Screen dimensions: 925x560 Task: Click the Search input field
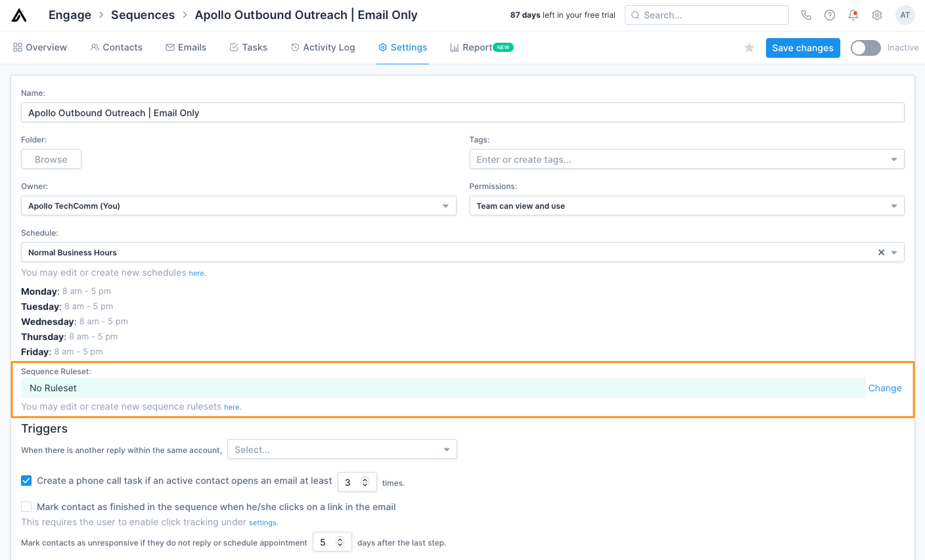706,15
